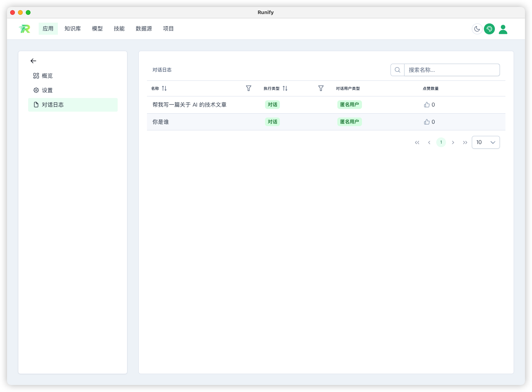Click 匿名用户 tag in 你是谁 row
This screenshot has width=532, height=392.
(349, 122)
